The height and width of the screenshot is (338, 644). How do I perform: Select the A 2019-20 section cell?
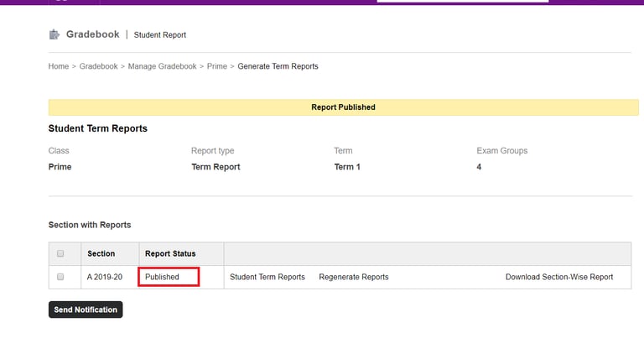click(105, 277)
